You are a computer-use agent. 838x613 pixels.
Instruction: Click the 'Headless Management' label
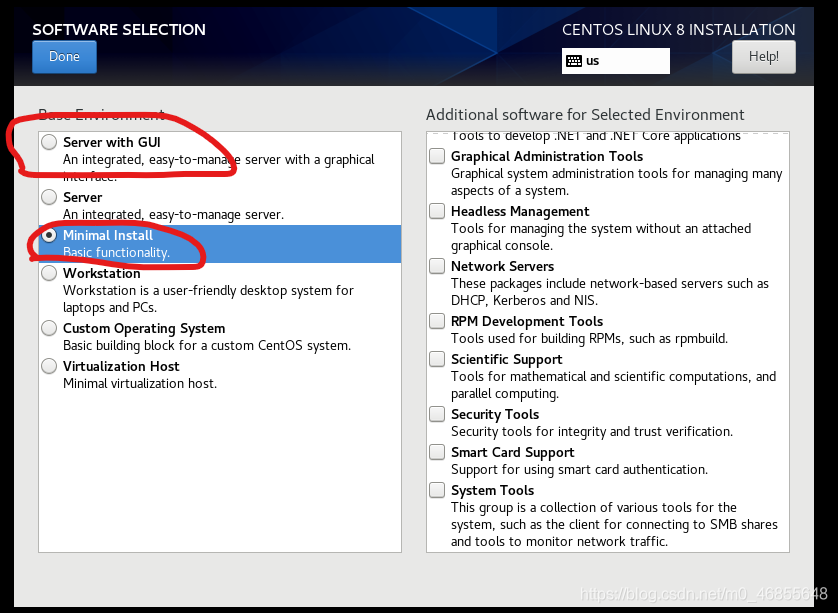click(520, 212)
